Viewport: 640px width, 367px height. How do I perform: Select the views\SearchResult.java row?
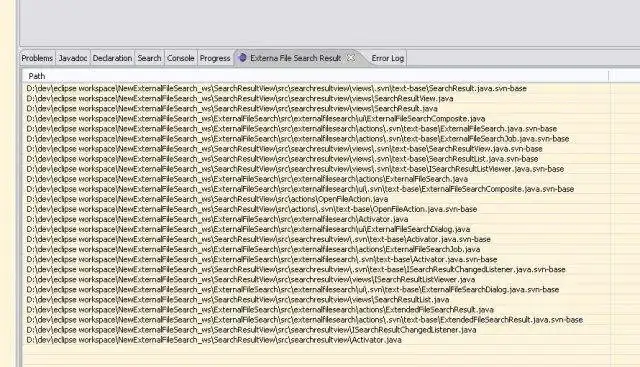(315, 109)
